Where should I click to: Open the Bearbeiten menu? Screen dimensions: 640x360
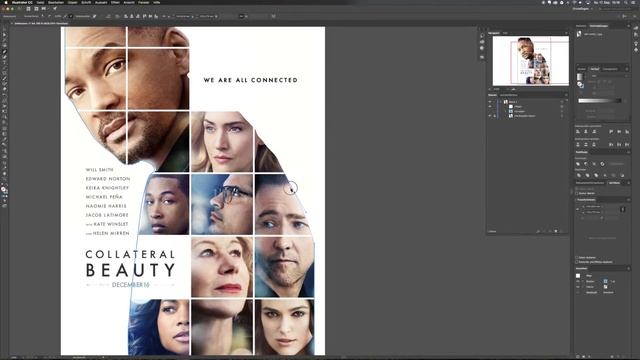[56, 2]
